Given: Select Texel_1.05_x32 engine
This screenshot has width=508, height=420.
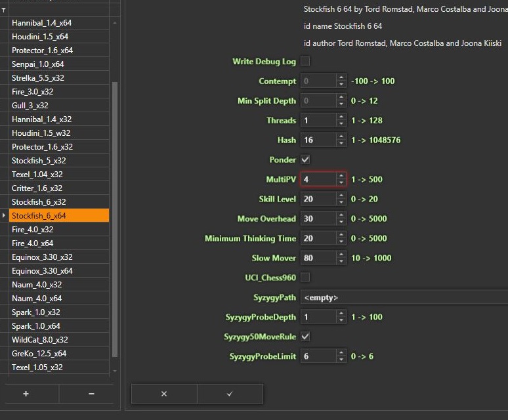Looking at the screenshot, I should [59, 367].
